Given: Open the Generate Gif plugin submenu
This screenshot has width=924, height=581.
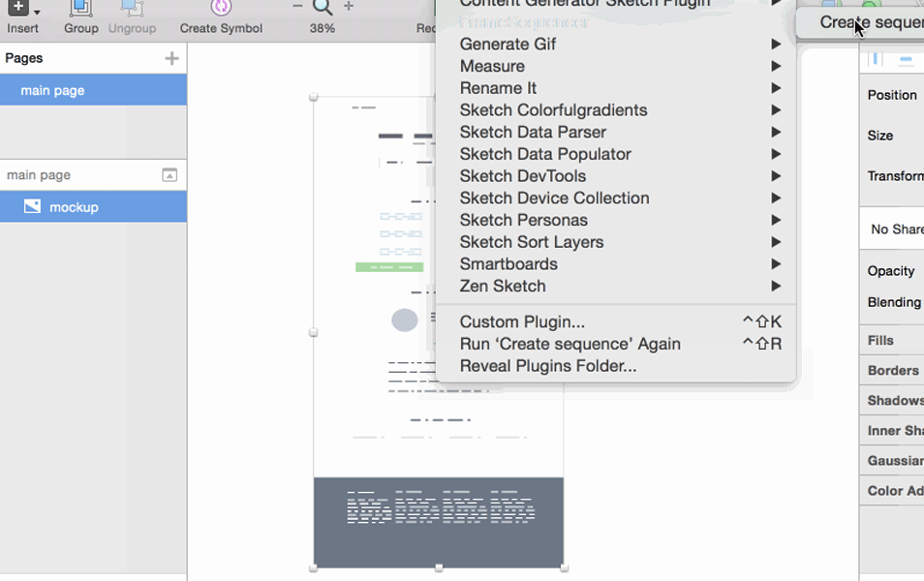Looking at the screenshot, I should pyautogui.click(x=509, y=44).
